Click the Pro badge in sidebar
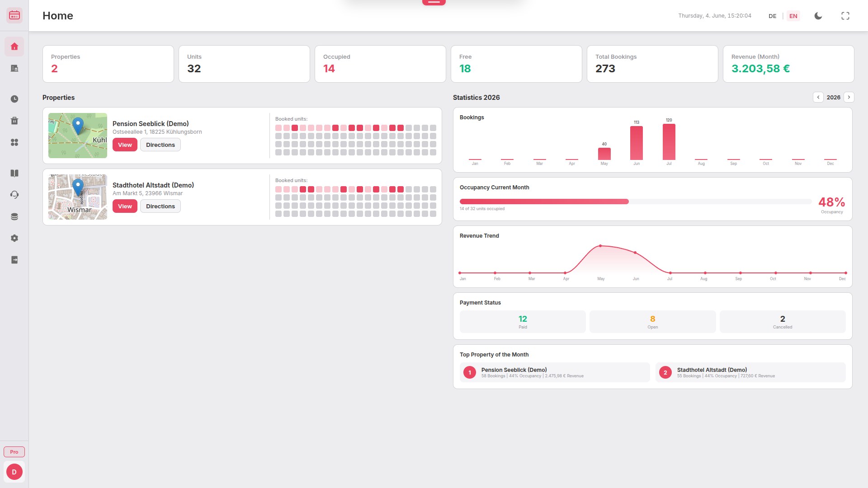 (x=14, y=452)
